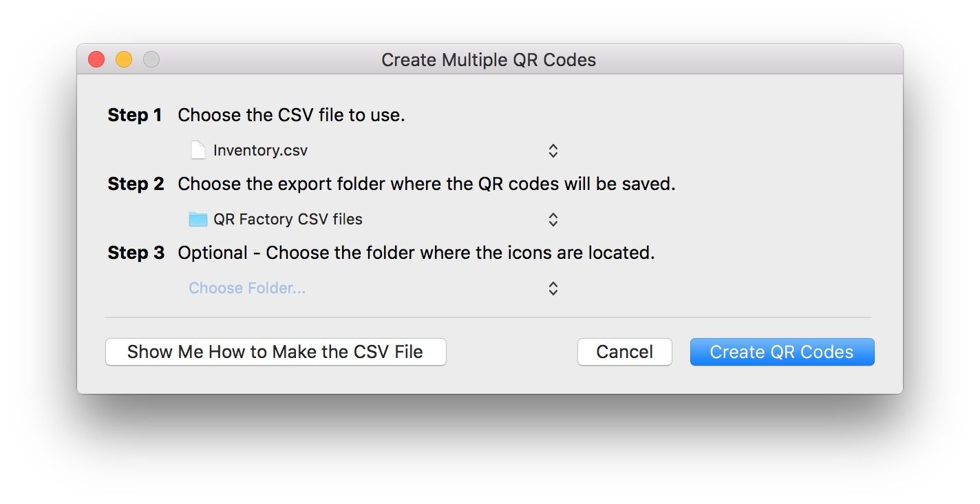Image resolution: width=980 pixels, height=504 pixels.
Task: Click the bold Step 3 label
Action: (136, 253)
